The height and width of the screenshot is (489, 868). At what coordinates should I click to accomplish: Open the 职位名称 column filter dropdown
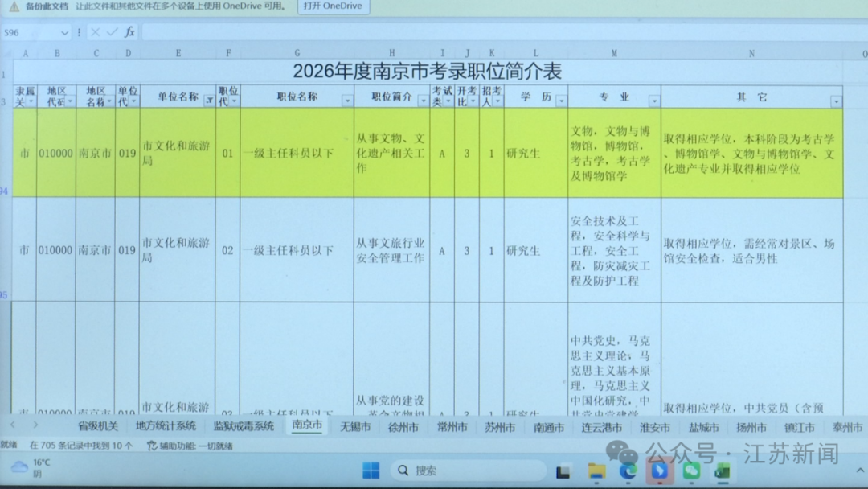point(347,101)
